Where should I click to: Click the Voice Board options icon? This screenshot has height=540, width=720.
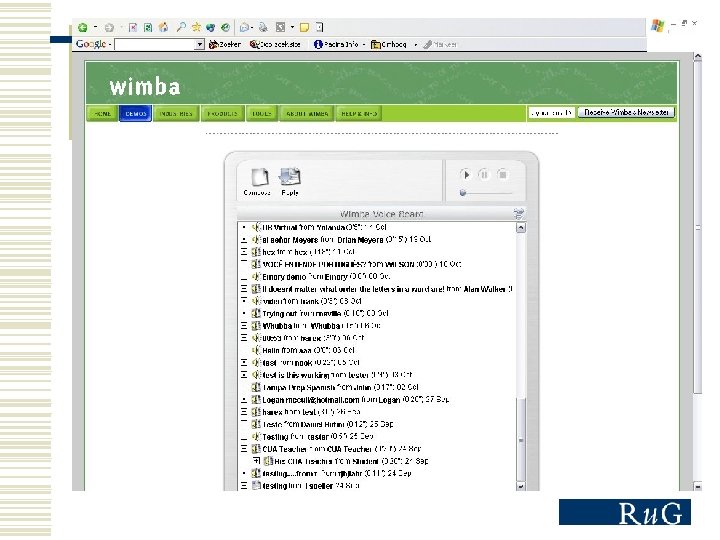click(519, 214)
